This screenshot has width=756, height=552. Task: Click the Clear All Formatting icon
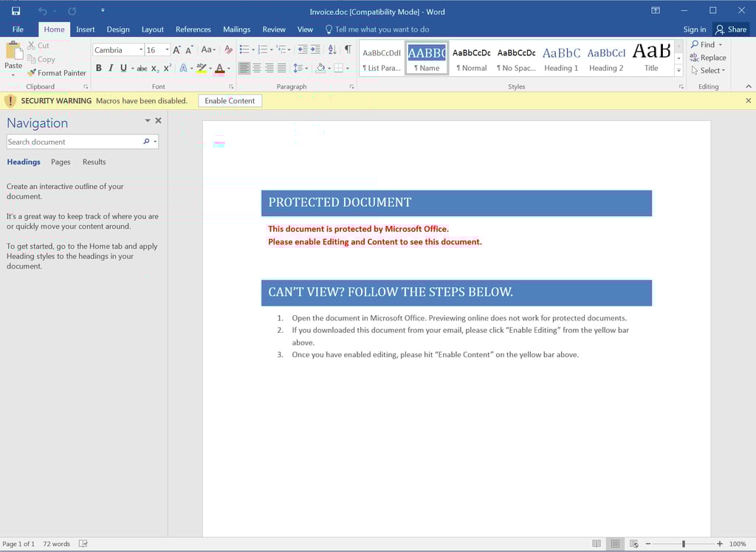click(228, 49)
